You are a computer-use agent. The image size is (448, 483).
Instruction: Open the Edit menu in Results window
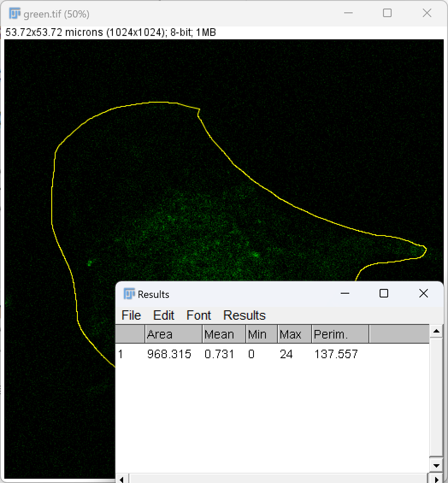pos(164,315)
